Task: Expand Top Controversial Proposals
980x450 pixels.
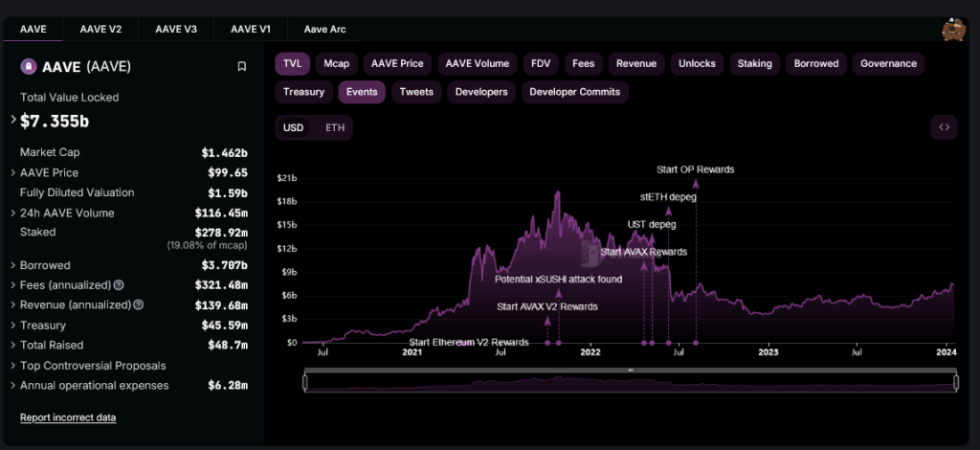Action: pos(14,366)
